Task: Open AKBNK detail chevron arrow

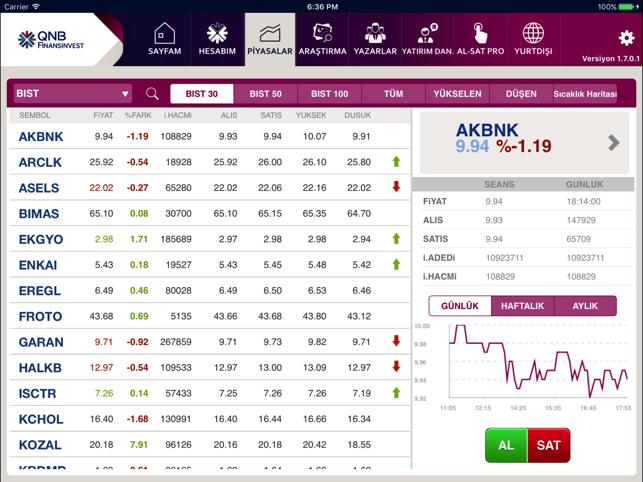Action: (x=613, y=143)
